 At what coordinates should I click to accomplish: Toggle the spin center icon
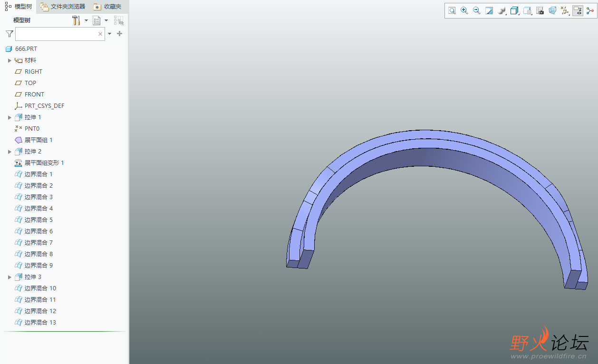click(590, 10)
